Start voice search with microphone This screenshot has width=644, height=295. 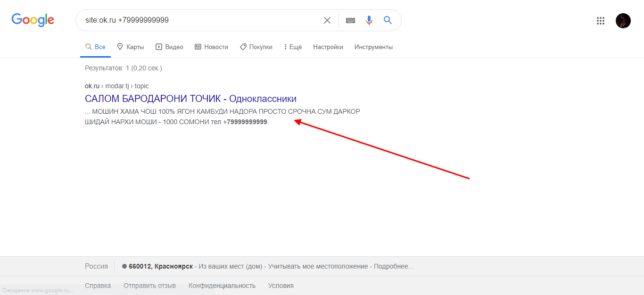coord(369,20)
